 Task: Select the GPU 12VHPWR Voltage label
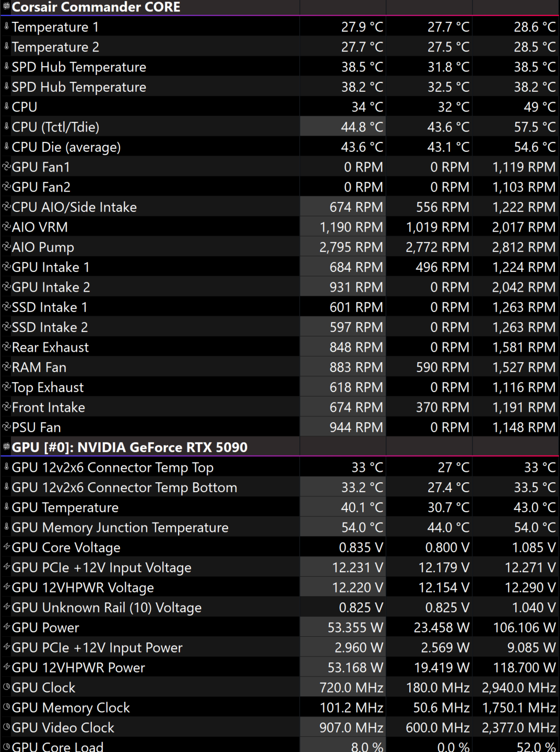83,588
